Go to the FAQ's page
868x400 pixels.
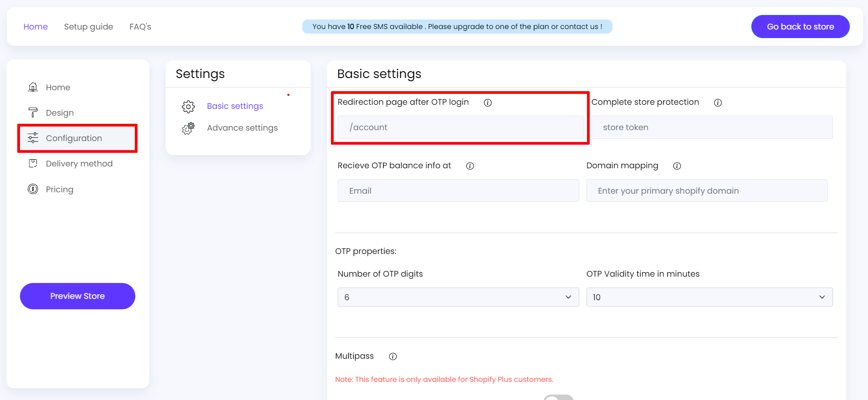[x=140, y=27]
